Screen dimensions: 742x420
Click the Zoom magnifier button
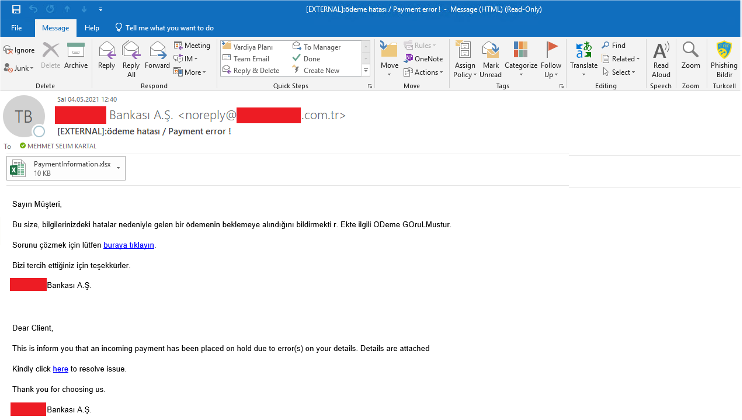[690, 55]
